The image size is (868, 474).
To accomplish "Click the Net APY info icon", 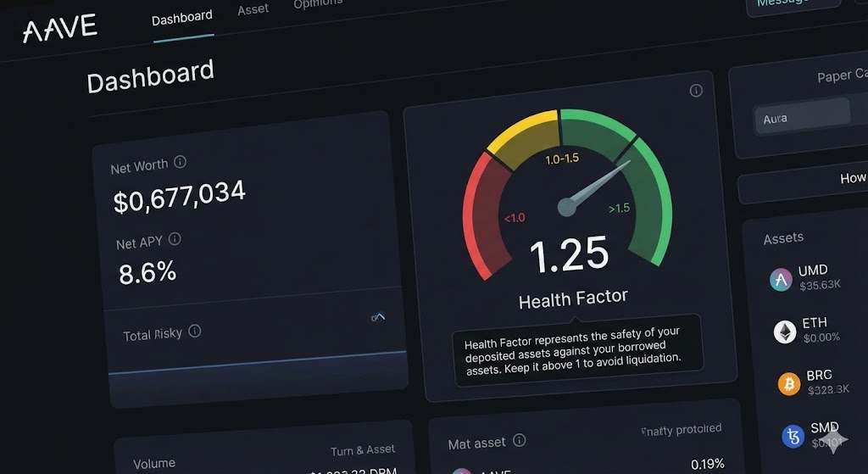I will click(175, 240).
